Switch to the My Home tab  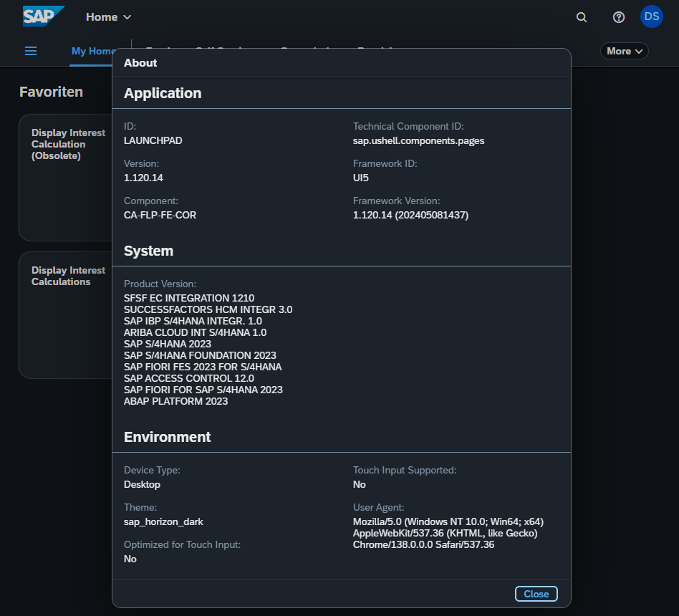pyautogui.click(x=92, y=51)
